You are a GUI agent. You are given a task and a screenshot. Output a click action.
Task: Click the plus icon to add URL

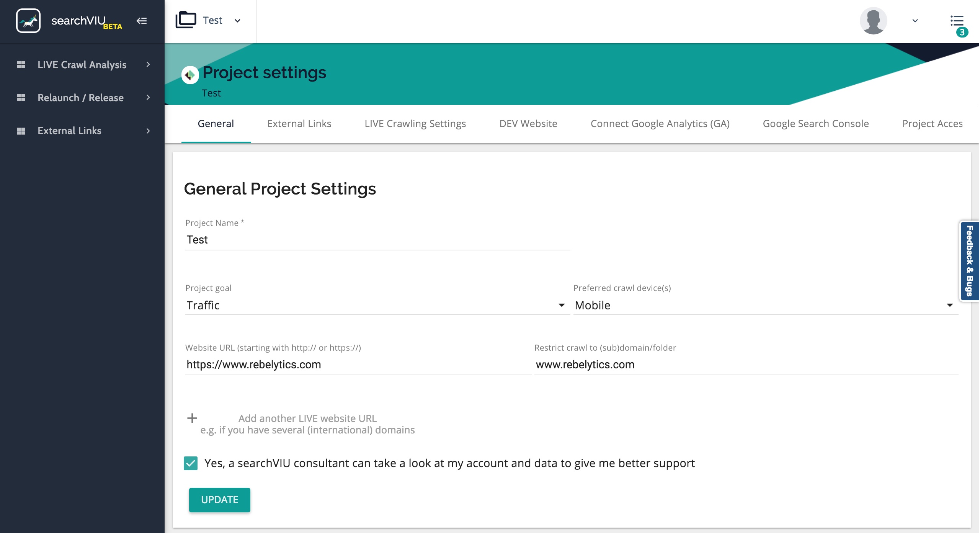click(x=192, y=418)
